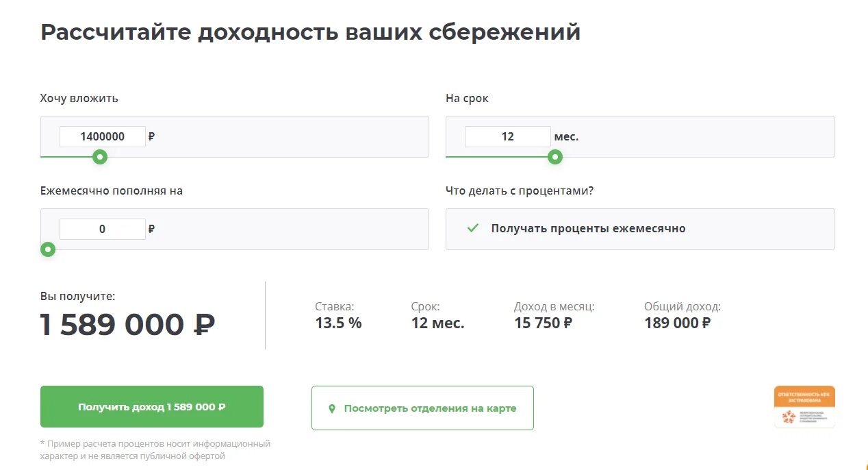
Task: Click the "Что делать с процентами?" label
Action: point(520,190)
